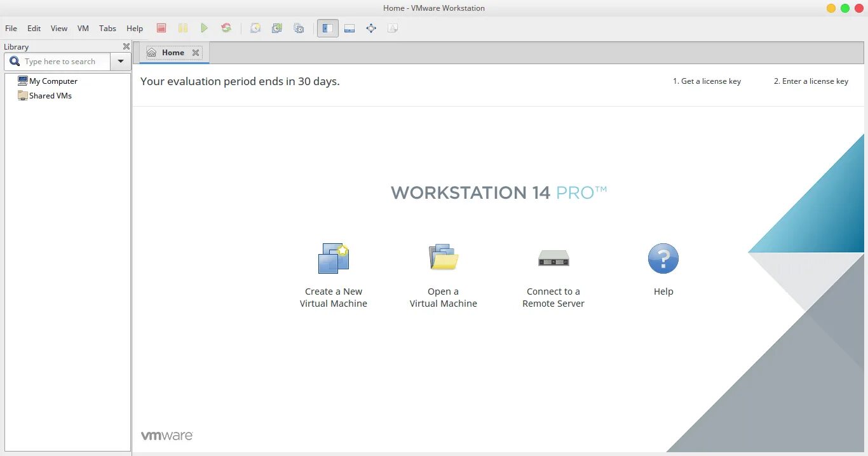
Task: Open the Tabs menu
Action: 108,28
